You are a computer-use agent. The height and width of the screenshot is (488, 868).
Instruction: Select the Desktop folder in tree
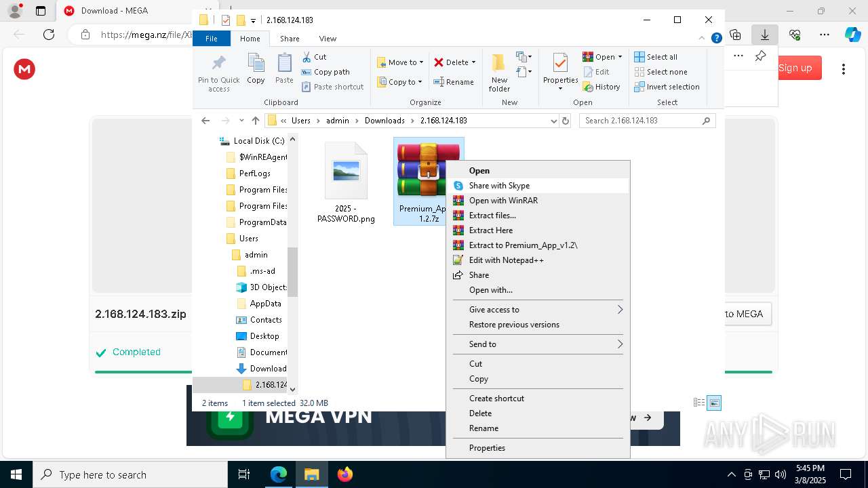(258, 336)
